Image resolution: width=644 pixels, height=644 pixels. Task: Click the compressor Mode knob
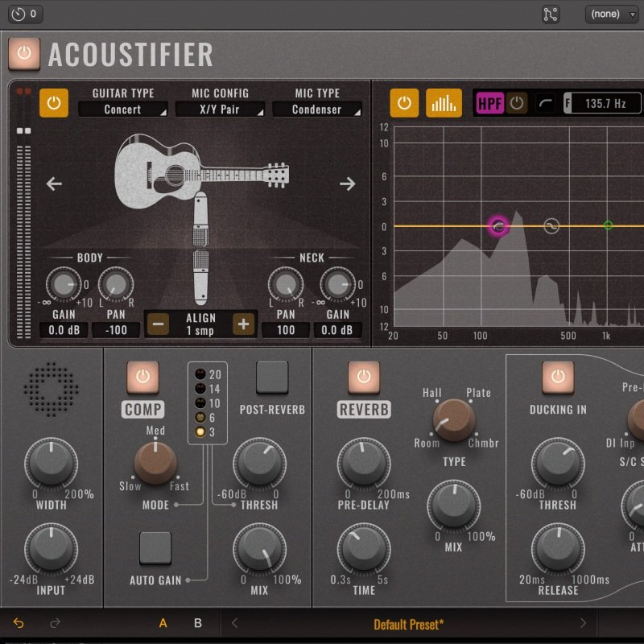(155, 464)
